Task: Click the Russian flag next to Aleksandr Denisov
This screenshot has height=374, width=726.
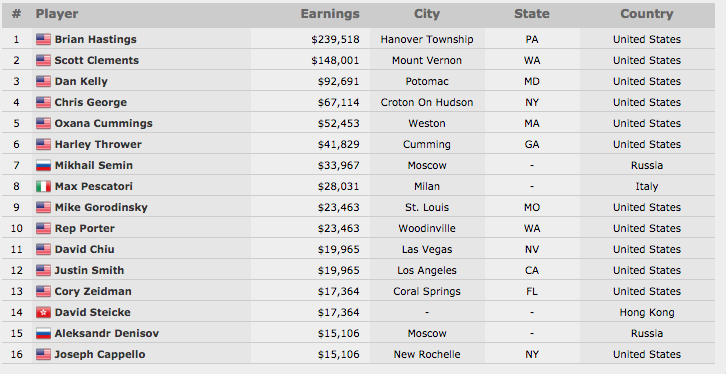Action: point(43,333)
